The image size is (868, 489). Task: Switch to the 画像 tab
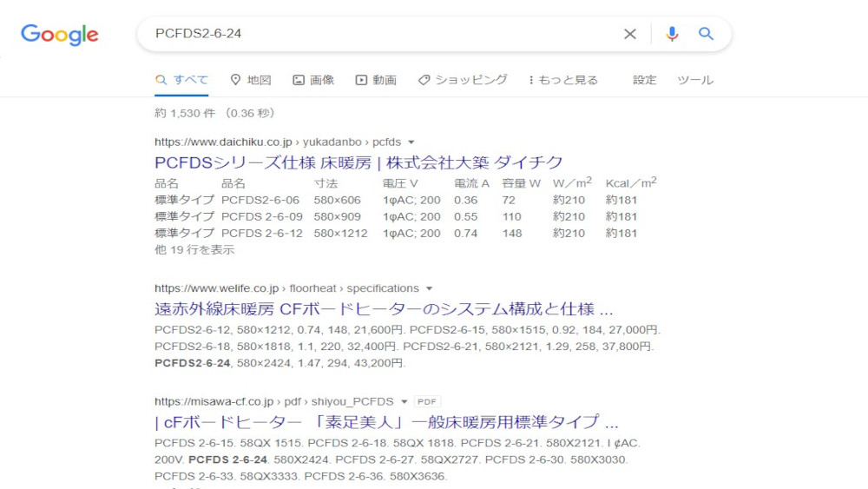click(313, 80)
